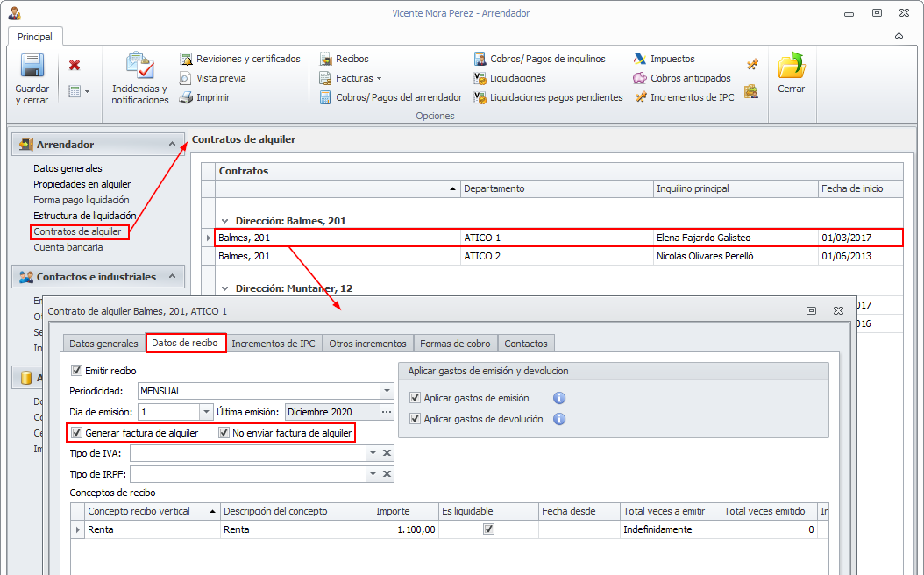Sort by Inquilino principal column header

[736, 188]
